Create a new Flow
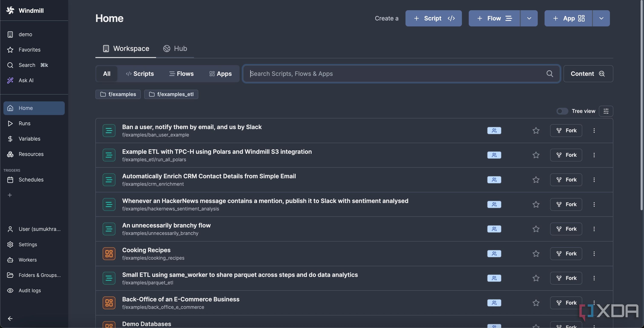 [494, 18]
